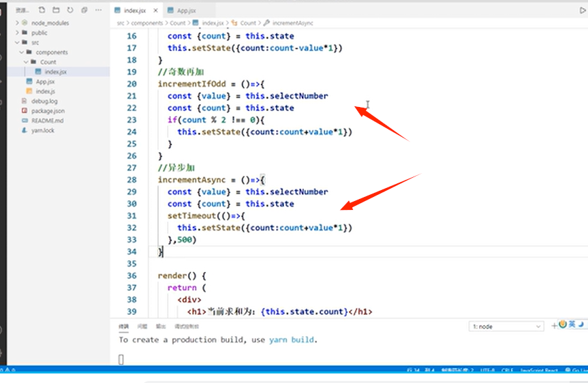The image size is (588, 383).
Task: Click 'yarn build' in terminal output
Action: coord(292,340)
